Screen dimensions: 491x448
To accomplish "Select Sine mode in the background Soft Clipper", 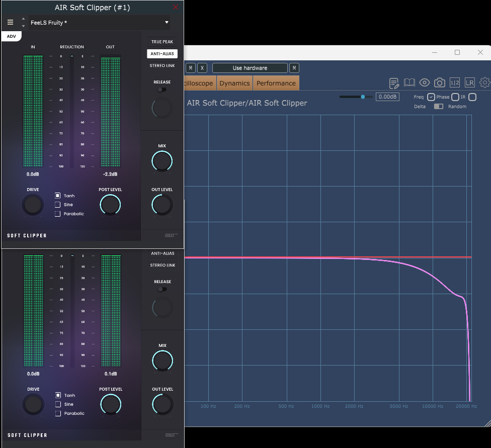I will click(58, 404).
